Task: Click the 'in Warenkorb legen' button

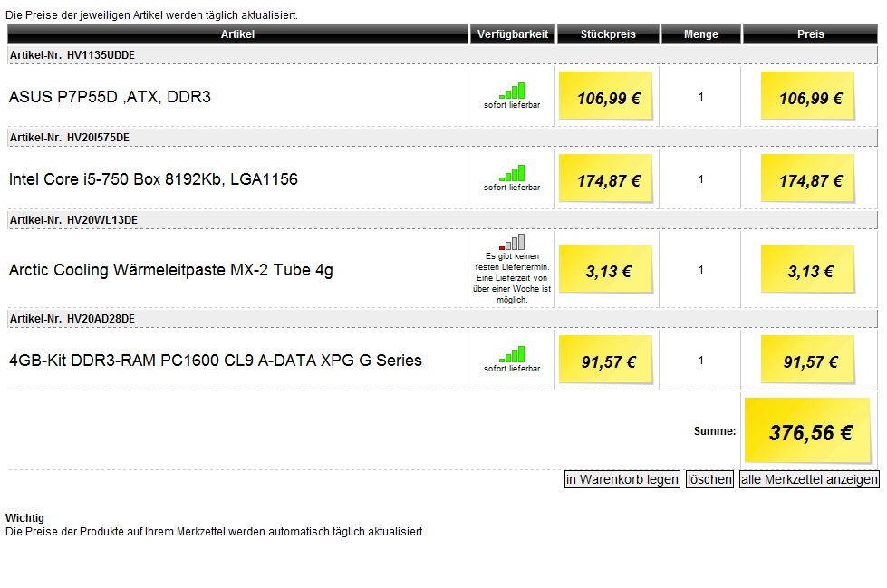Action: point(622,479)
